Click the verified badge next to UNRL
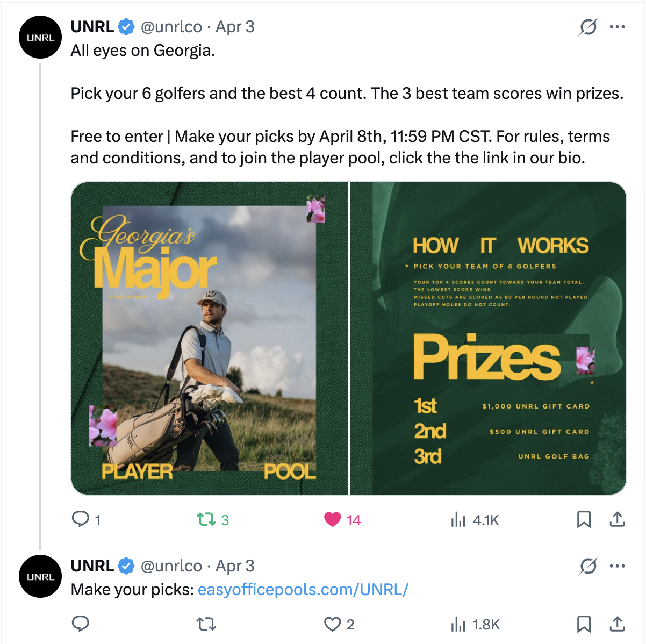The height and width of the screenshot is (644, 646). (x=125, y=26)
